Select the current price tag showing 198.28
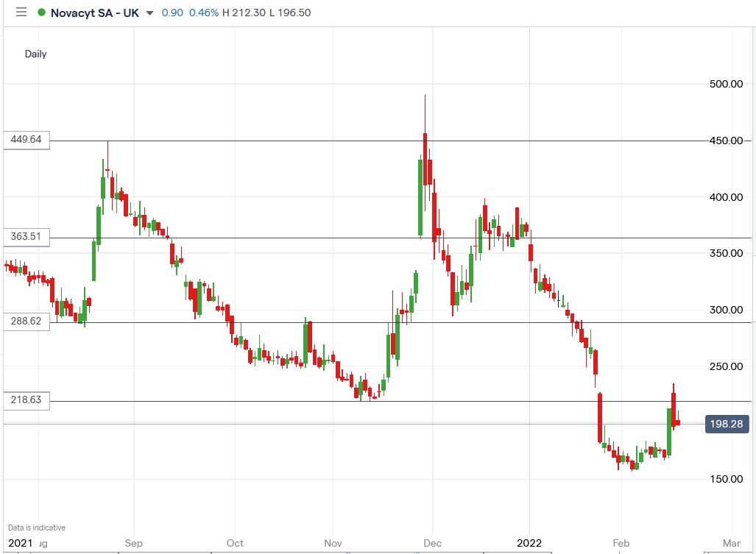The image size is (756, 554). [726, 424]
